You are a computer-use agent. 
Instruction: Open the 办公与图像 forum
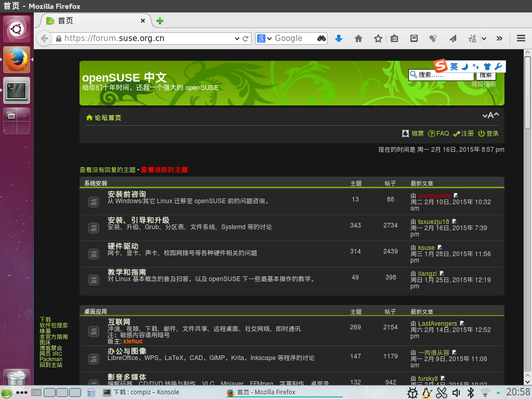click(127, 351)
